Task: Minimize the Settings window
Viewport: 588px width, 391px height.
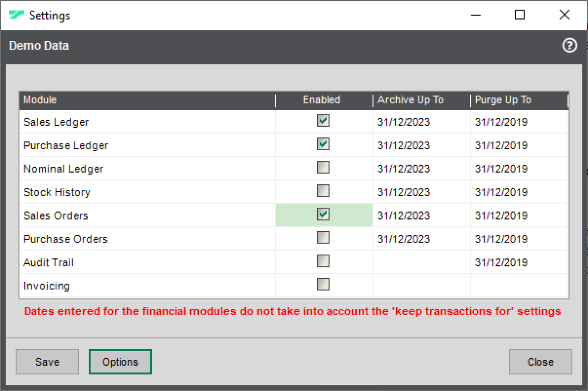Action: [476, 15]
